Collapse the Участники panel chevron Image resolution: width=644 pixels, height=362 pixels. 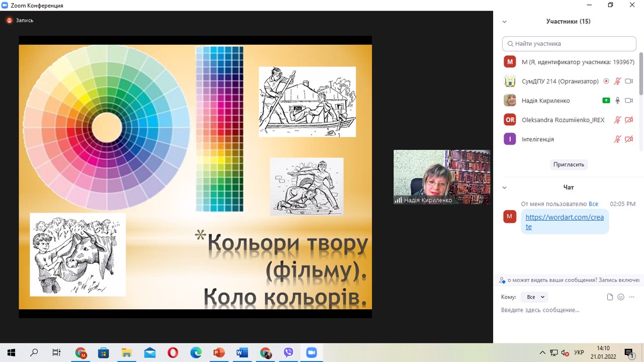pos(505,22)
